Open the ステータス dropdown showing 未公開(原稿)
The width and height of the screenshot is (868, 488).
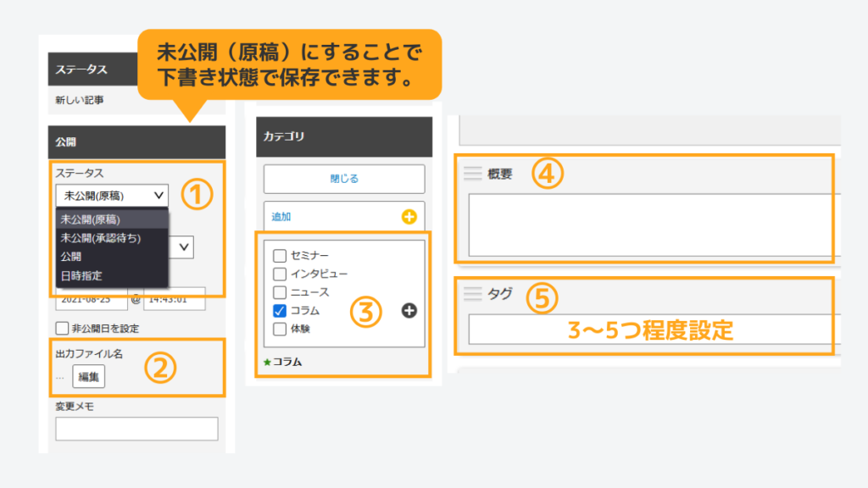coord(112,196)
